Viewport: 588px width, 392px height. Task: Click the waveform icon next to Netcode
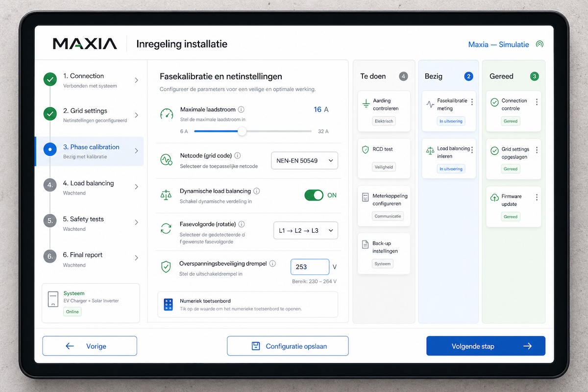[166, 160]
